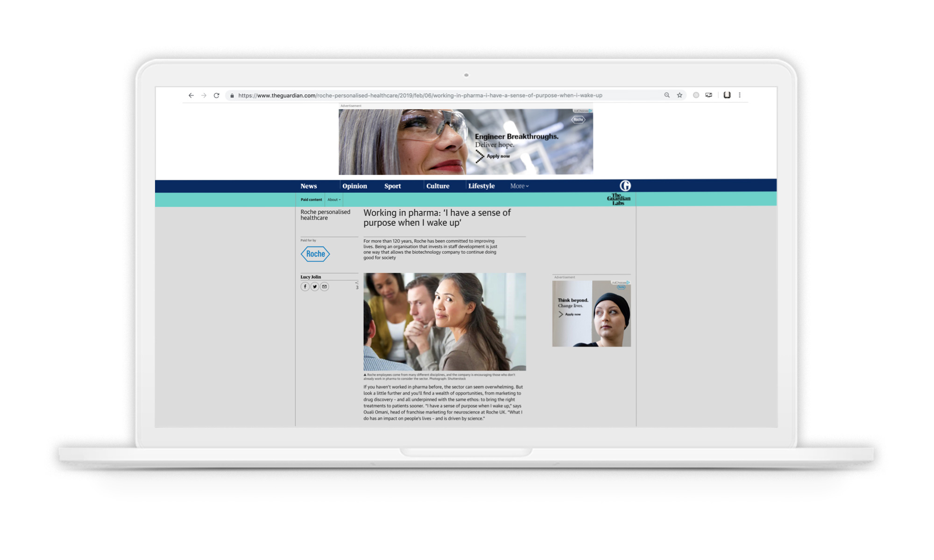This screenshot has width=934, height=560.
Task: Click the grey circle extension icon
Action: [x=696, y=95]
